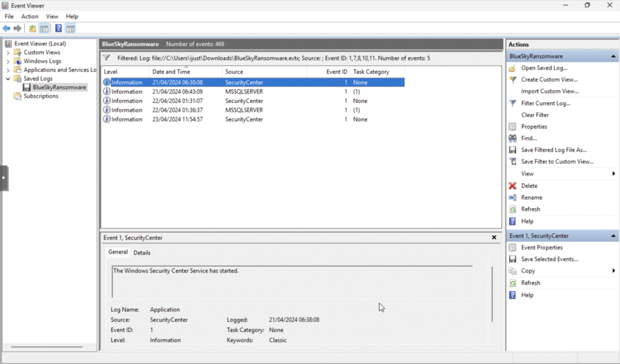Click the blue Help toolbar icon
620x364 pixels.
point(59,28)
